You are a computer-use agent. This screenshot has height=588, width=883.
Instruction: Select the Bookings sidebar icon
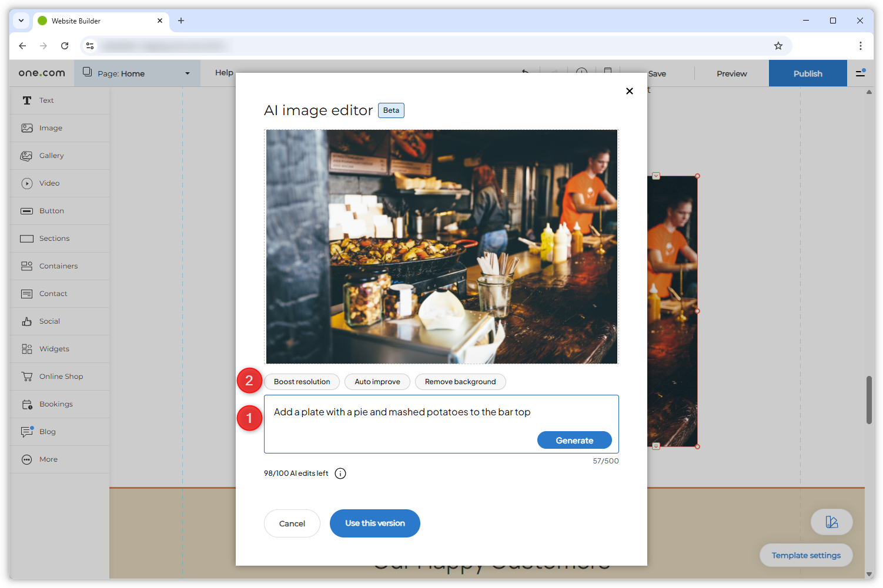[x=27, y=404]
